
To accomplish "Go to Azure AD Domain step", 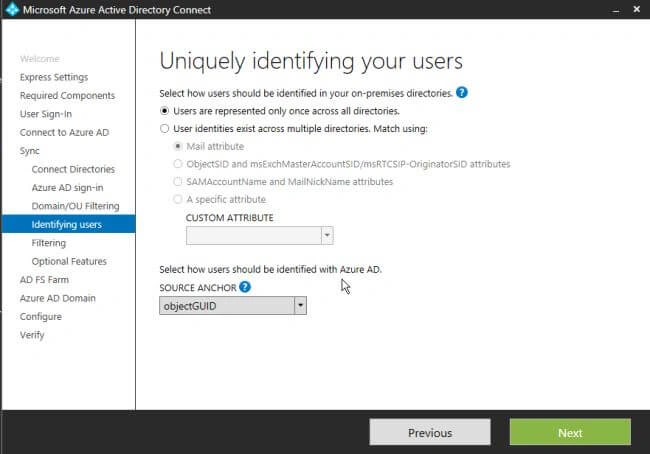I will coord(58,298).
